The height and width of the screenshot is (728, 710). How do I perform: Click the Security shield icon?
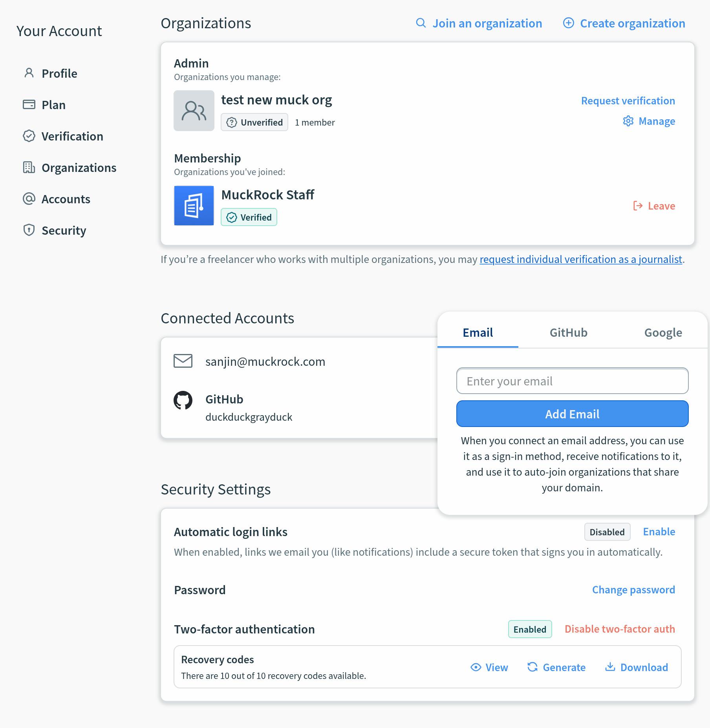point(29,230)
